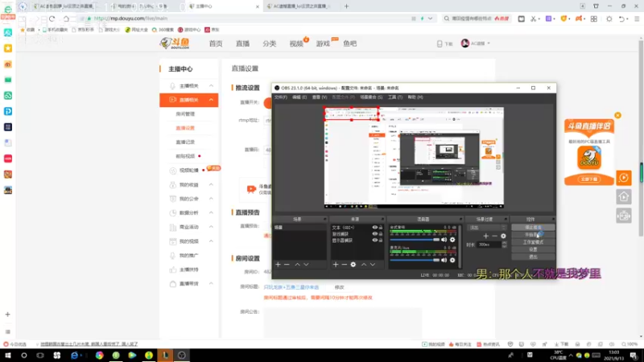Add a new source with plus icon

[x=336, y=265]
